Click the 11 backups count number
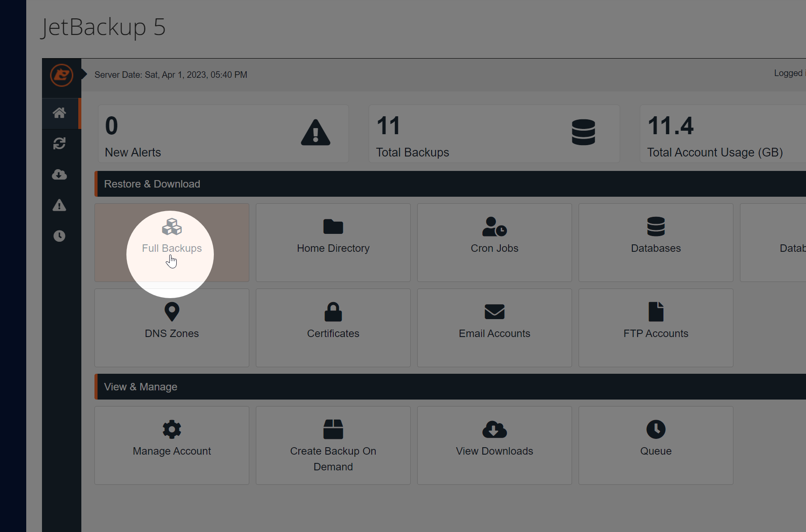The image size is (806, 532). tap(388, 126)
